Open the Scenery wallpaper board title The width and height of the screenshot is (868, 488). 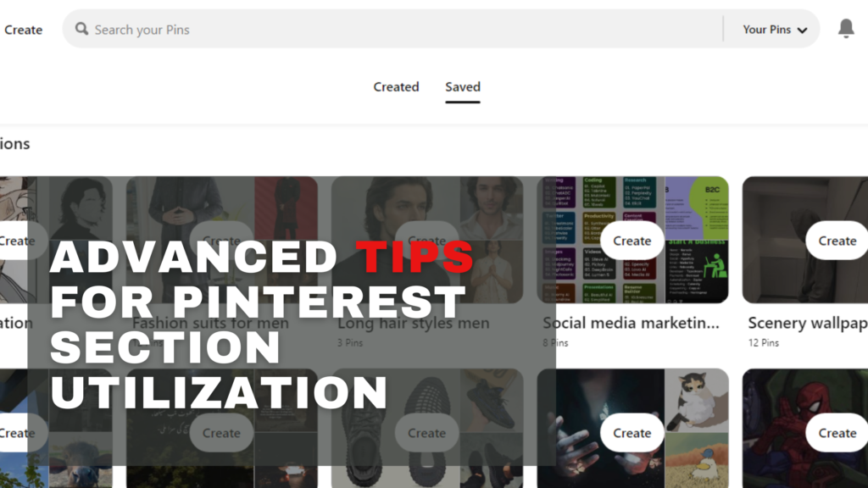pyautogui.click(x=807, y=323)
